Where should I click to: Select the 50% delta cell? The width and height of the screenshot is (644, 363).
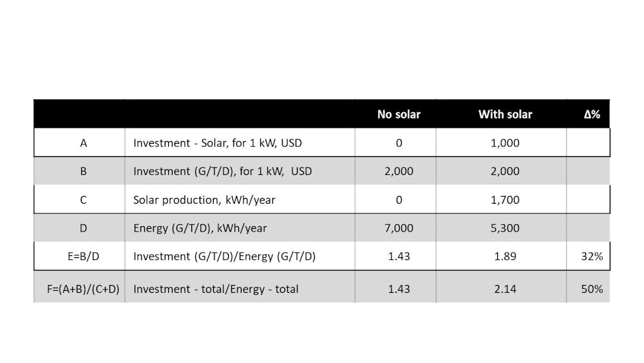tap(591, 289)
